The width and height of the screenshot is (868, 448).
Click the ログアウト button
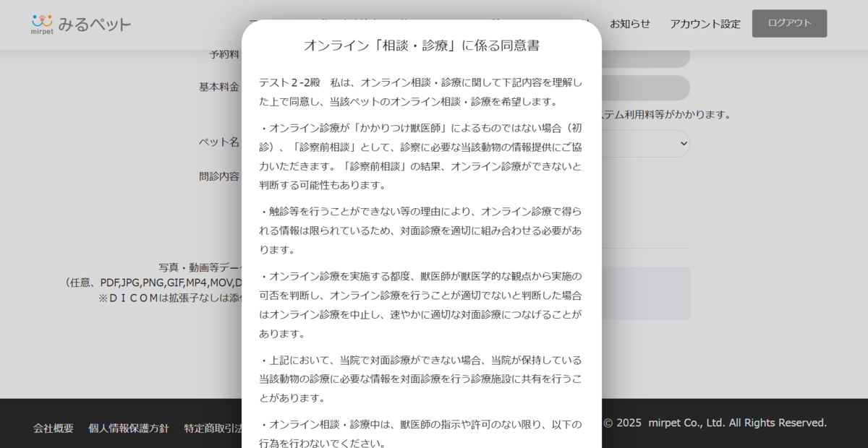point(789,23)
